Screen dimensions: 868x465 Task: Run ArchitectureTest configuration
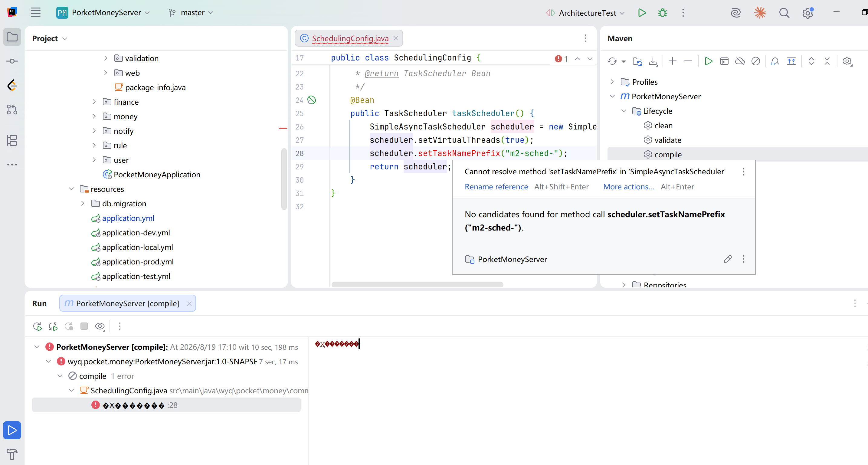point(642,13)
